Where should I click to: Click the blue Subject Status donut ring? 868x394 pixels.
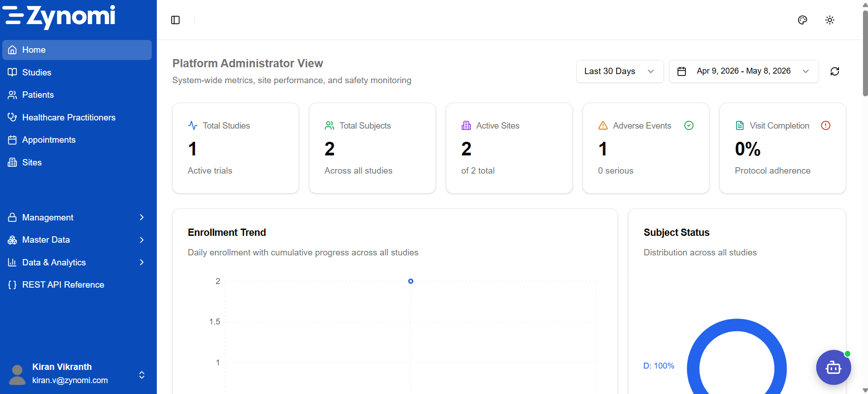(737, 324)
